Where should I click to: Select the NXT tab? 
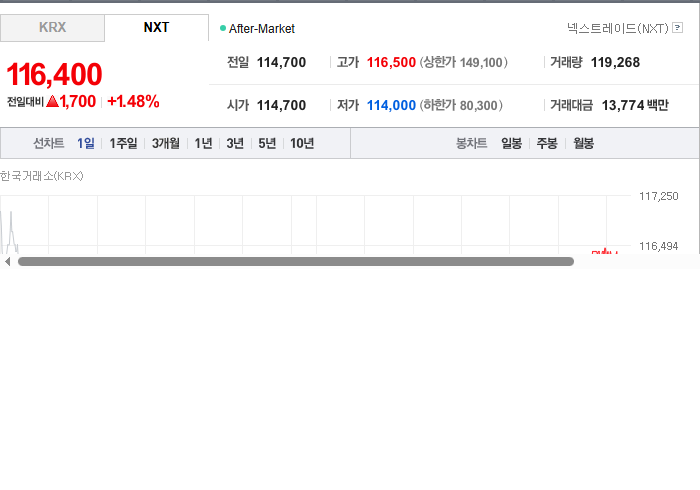(x=156, y=28)
